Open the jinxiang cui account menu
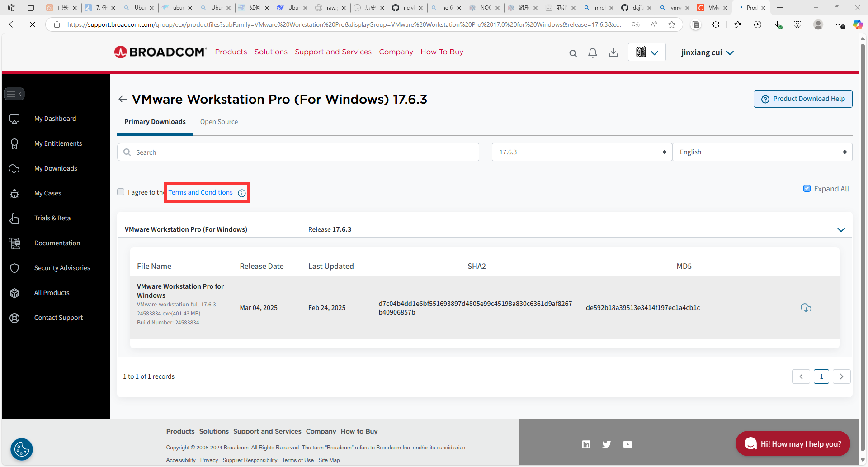Viewport: 868px width, 467px height. [707, 52]
